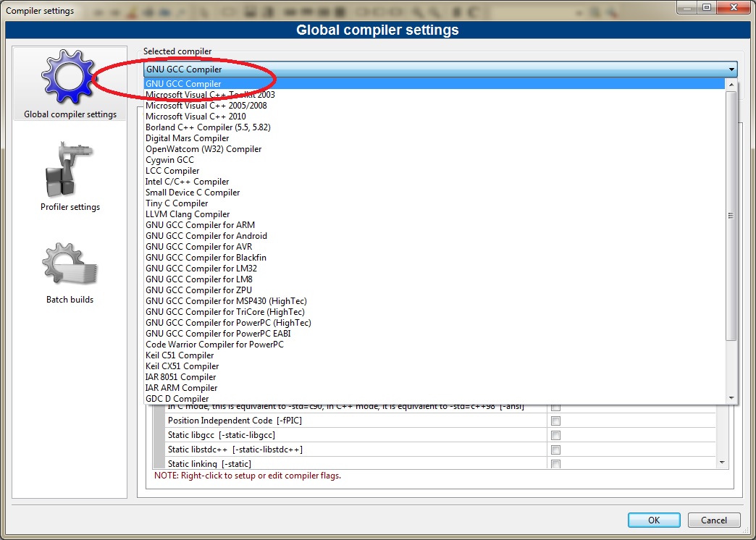Choose Keil CX51 Compiler
Viewport: 756px width, 540px height.
pyautogui.click(x=434, y=366)
